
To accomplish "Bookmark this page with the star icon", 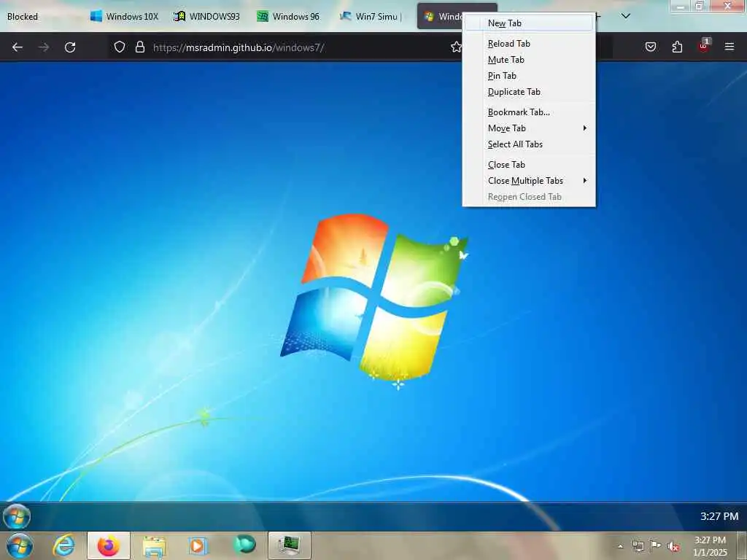I will (456, 47).
